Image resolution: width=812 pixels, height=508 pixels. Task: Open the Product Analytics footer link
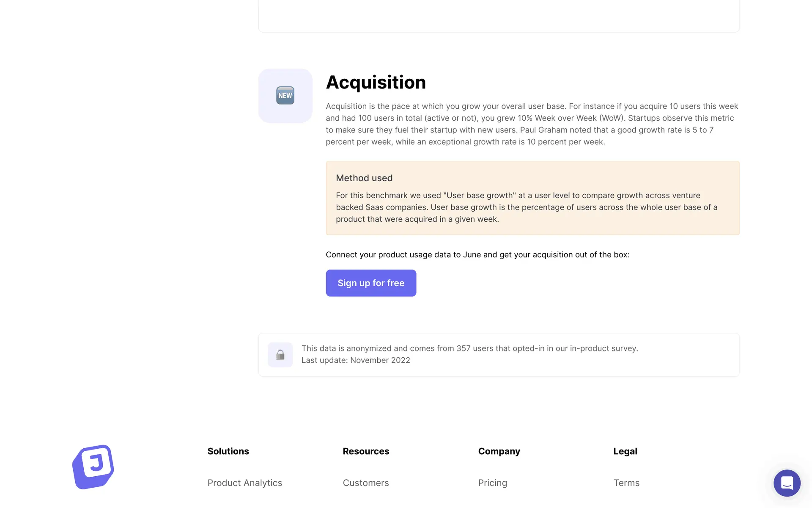point(244,483)
